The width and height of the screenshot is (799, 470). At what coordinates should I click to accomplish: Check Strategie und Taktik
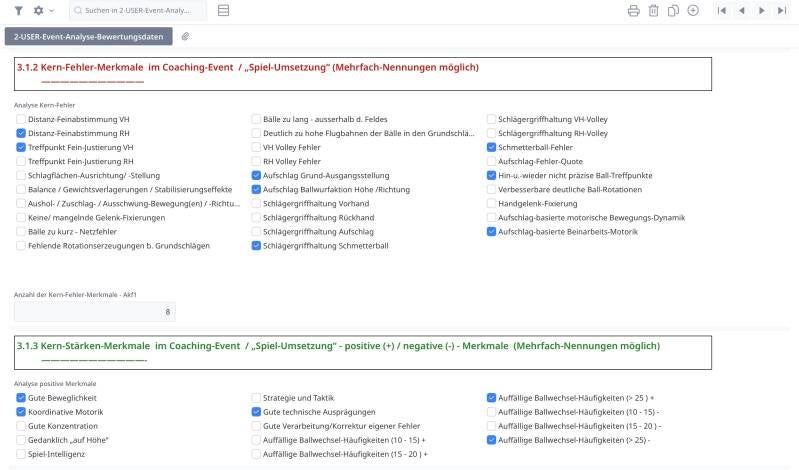click(256, 398)
